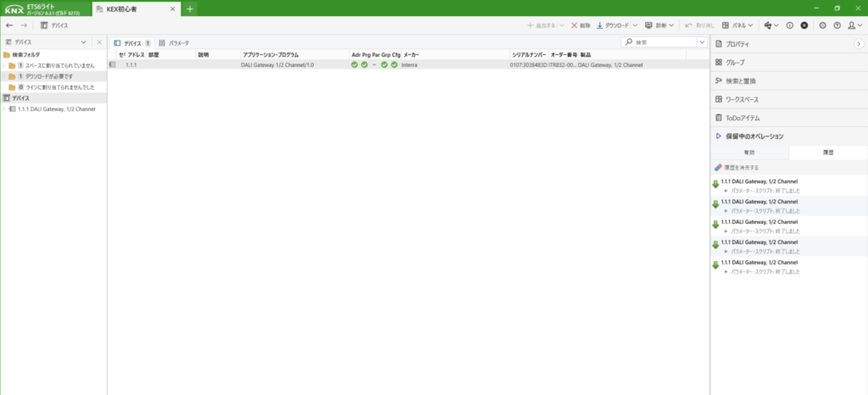Open the USB interface connection dropdown

[770, 25]
